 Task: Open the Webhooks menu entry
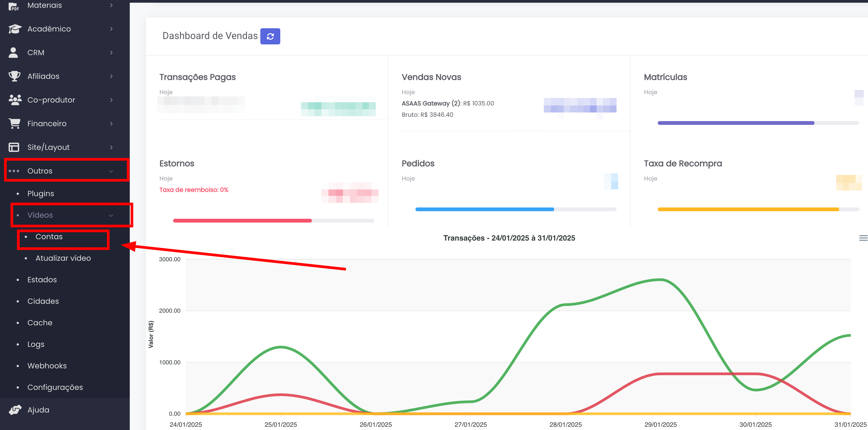(x=47, y=366)
